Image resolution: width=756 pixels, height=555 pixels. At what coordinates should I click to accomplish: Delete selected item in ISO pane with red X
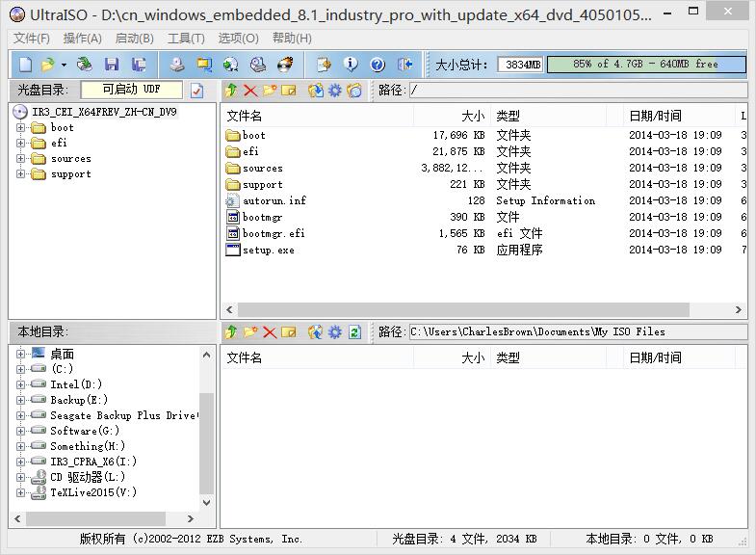250,91
